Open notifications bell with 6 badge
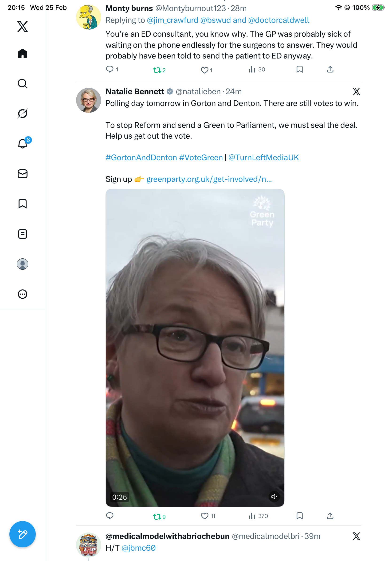The height and width of the screenshot is (561, 392). (23, 144)
